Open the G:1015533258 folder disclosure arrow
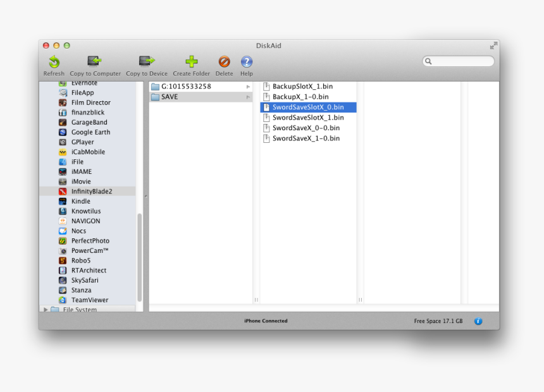 [x=247, y=86]
